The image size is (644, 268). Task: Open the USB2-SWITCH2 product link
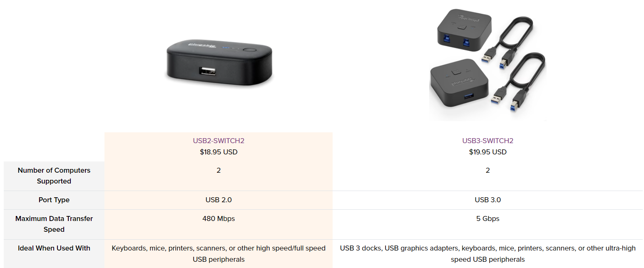coord(219,141)
